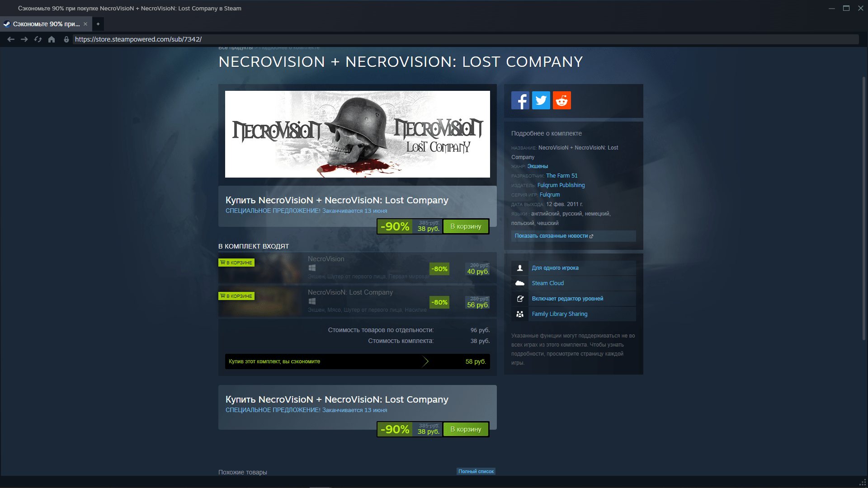Click the Twitter share icon
This screenshot has width=868, height=488.
coord(540,100)
